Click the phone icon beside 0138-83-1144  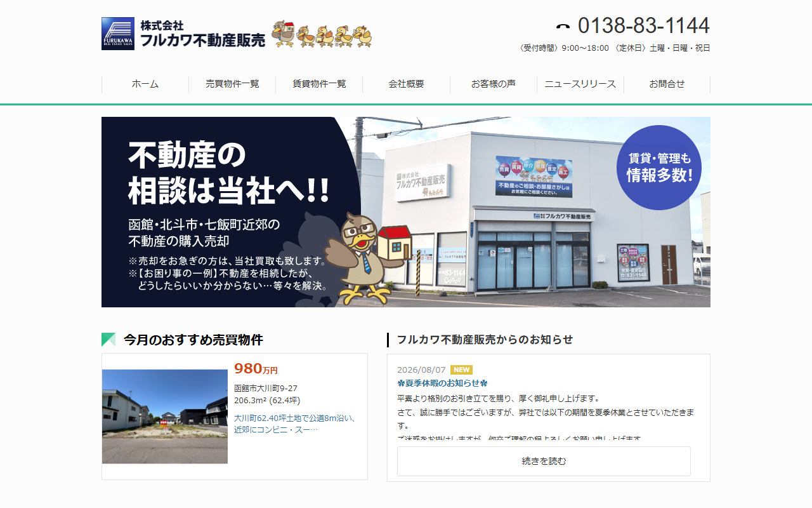coord(563,27)
